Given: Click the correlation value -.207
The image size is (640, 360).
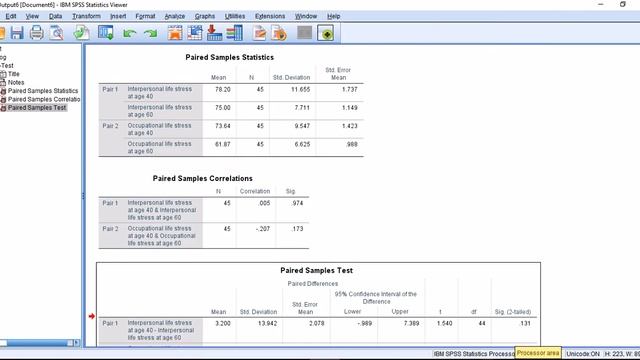Looking at the screenshot, I should click(263, 229).
